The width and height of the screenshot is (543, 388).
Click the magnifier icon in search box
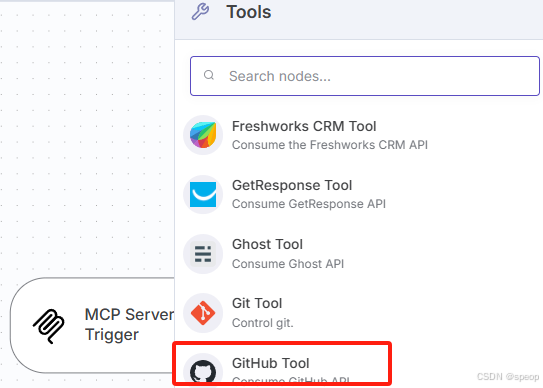click(209, 75)
